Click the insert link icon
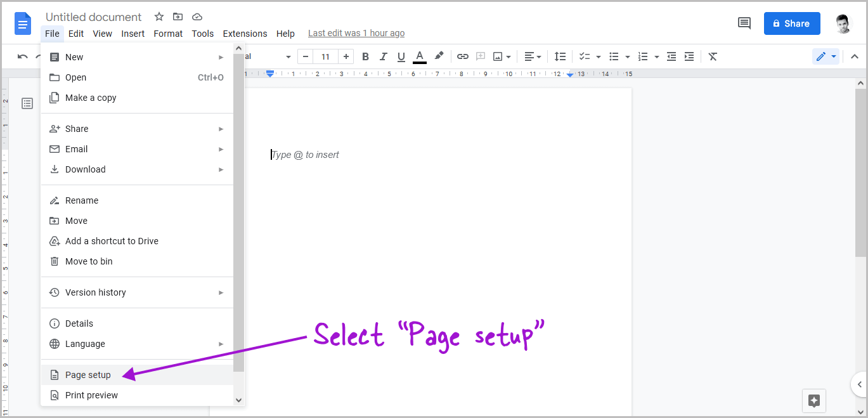 coord(463,56)
